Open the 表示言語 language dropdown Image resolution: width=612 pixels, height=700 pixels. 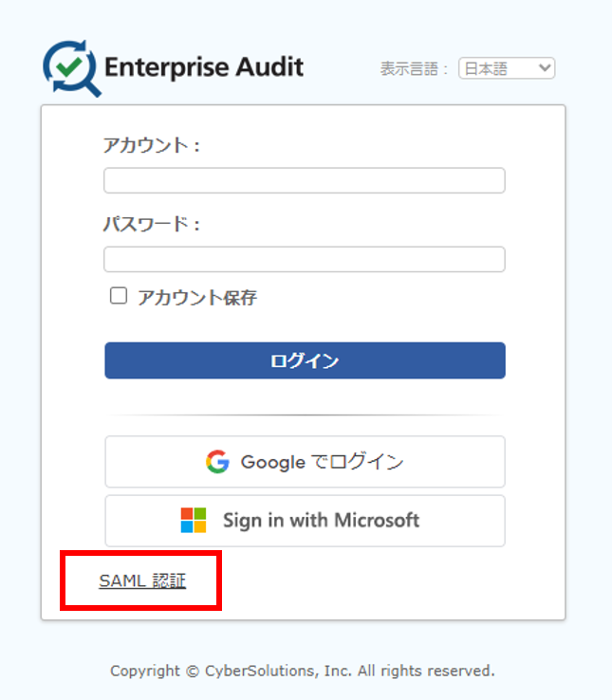click(x=507, y=68)
